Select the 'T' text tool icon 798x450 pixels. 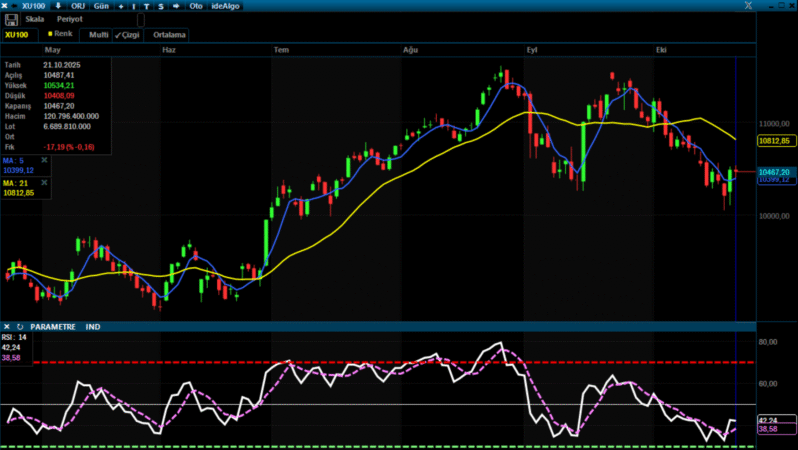click(147, 6)
